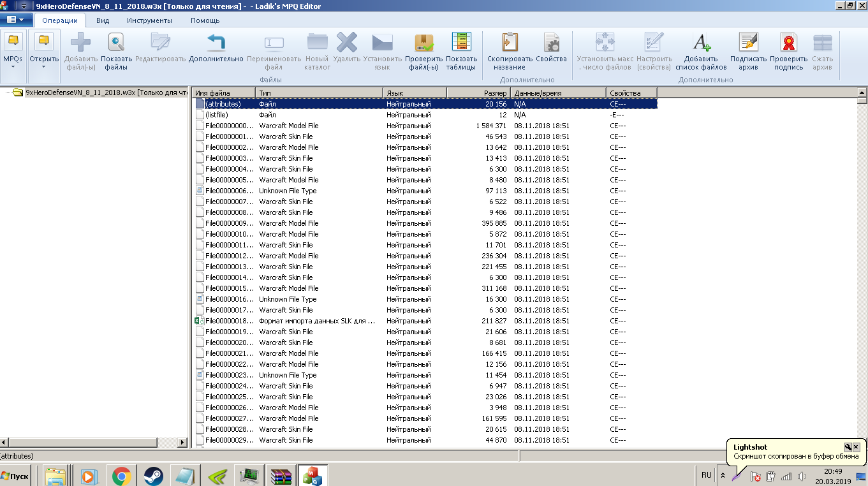Screen dimensions: 868x486
Task: Select the (listfile) file row
Action: (x=425, y=115)
